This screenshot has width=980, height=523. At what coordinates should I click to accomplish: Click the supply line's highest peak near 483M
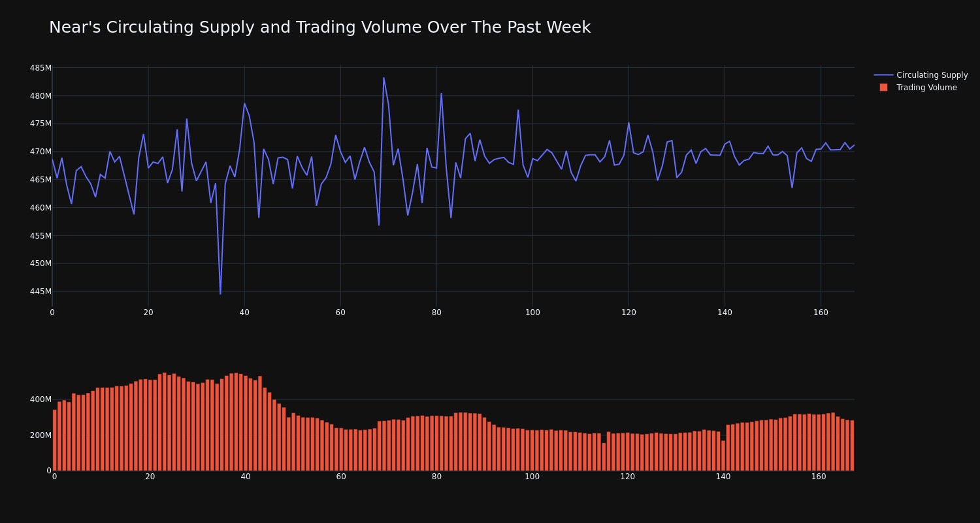(384, 78)
